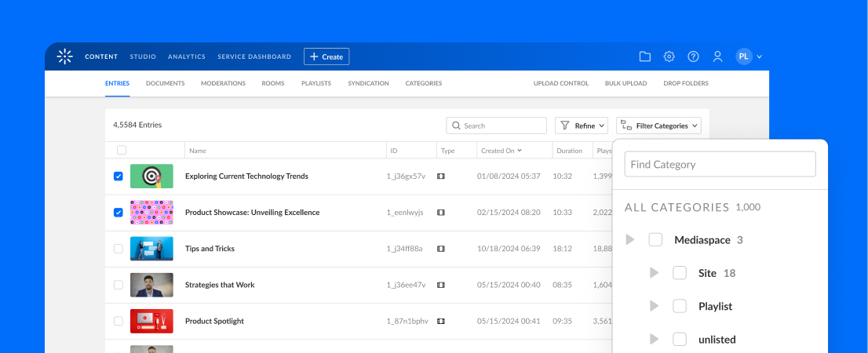Uncheck Exploring Current Technology Trends entry checkbox

click(119, 176)
